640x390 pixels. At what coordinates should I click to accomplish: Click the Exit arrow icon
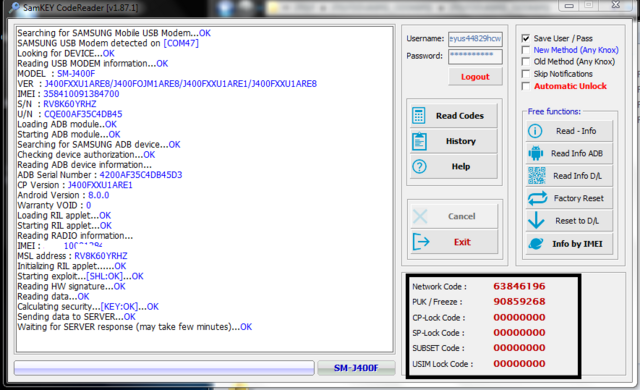[421, 242]
